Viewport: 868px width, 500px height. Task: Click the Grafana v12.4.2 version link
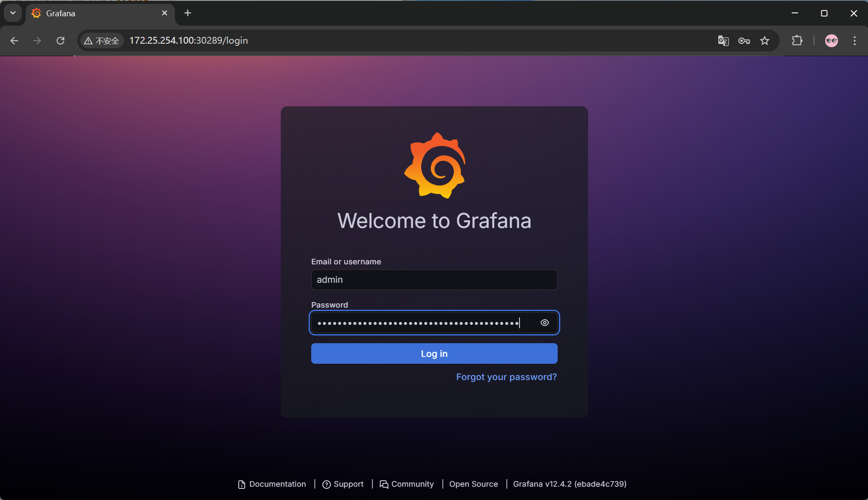pyautogui.click(x=569, y=484)
